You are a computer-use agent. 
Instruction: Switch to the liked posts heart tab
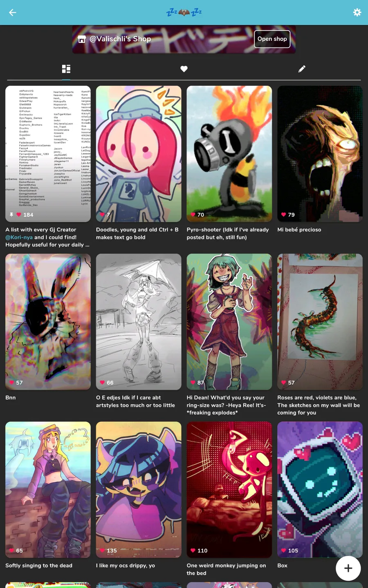point(184,69)
